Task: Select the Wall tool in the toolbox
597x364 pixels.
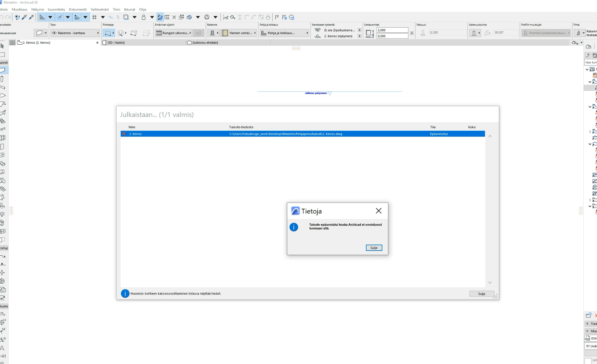Action: [x=3, y=70]
